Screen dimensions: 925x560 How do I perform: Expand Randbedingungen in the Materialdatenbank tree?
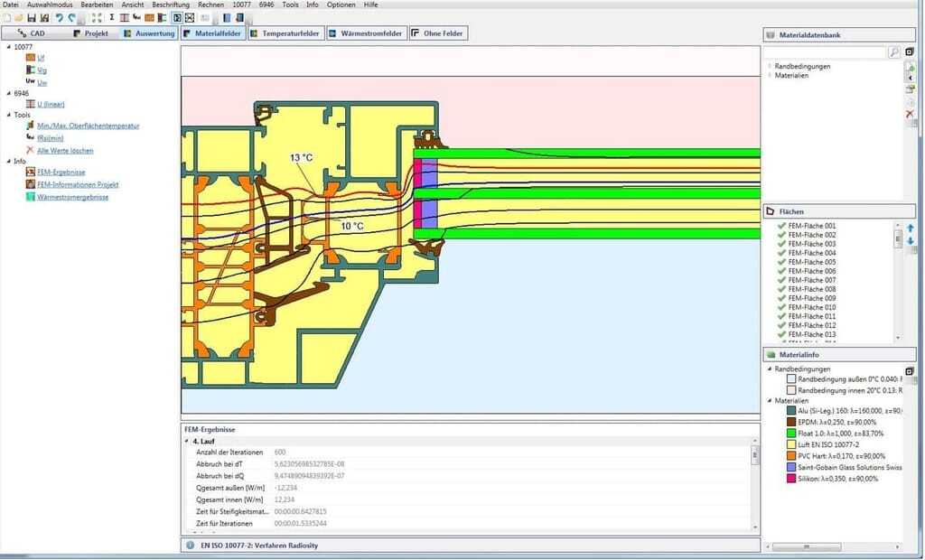pos(770,66)
